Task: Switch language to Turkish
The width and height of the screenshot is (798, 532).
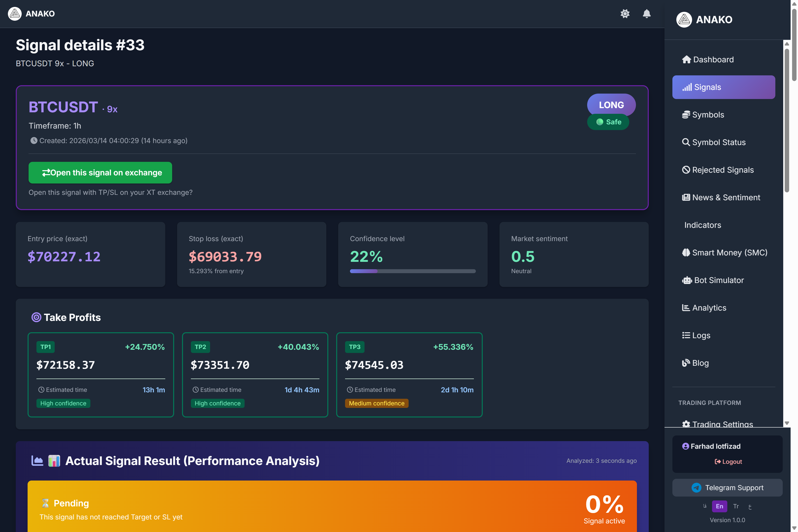Action: click(736, 506)
